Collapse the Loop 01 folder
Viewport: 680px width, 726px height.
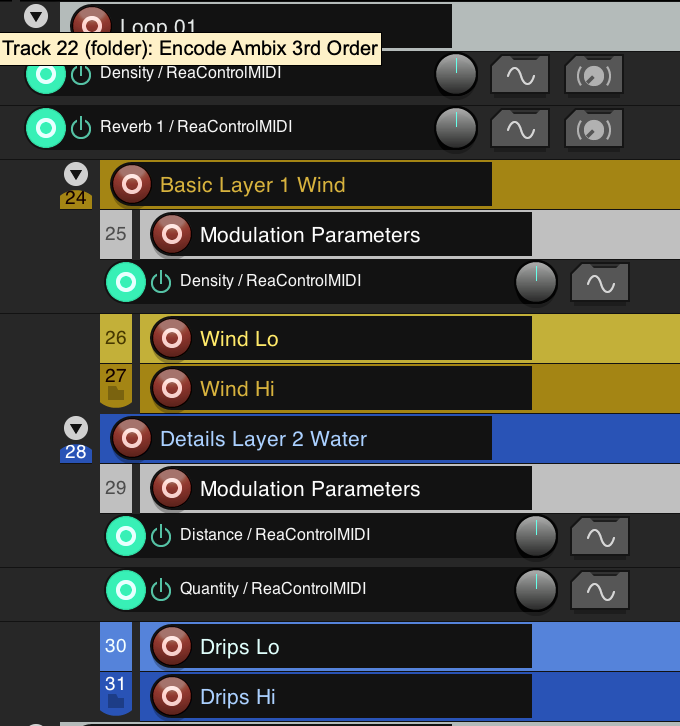coord(36,15)
